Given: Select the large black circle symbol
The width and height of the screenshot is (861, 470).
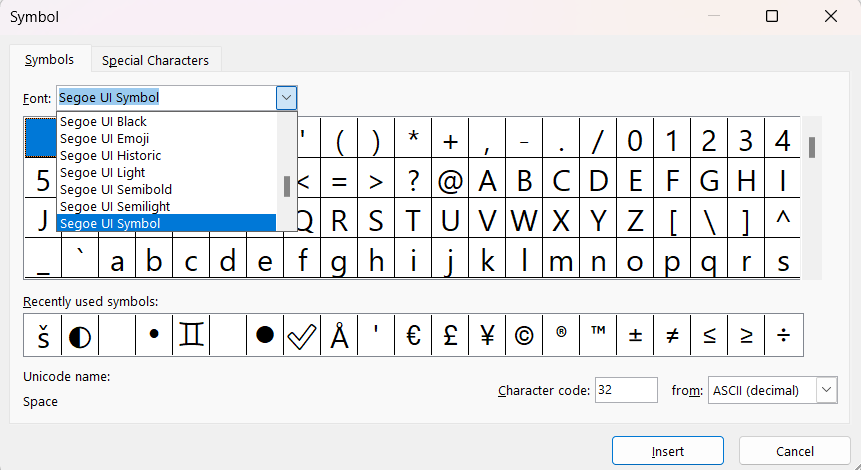Looking at the screenshot, I should 265,335.
